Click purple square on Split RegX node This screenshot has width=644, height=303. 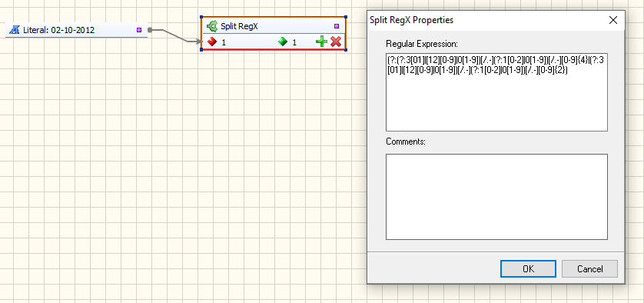337,26
